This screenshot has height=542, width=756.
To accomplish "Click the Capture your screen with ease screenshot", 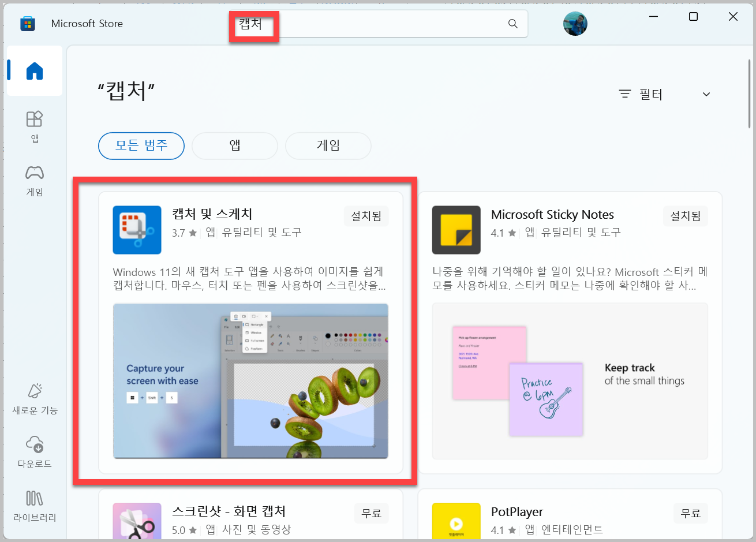I will point(250,381).
